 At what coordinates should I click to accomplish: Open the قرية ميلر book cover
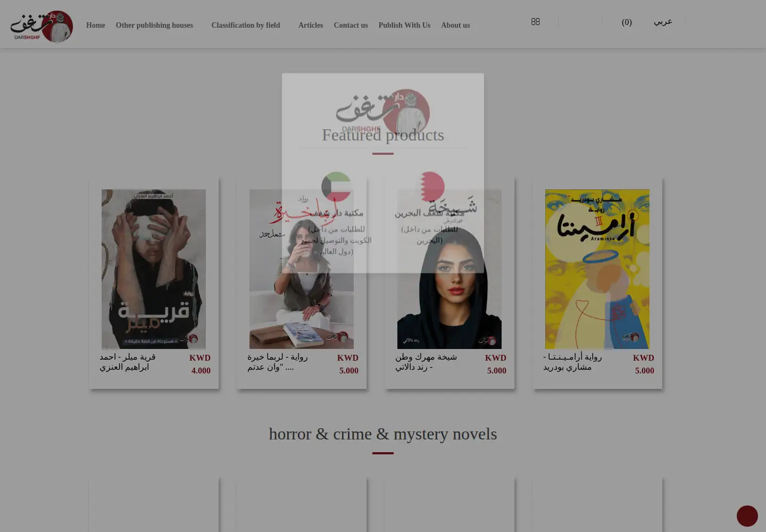(154, 269)
